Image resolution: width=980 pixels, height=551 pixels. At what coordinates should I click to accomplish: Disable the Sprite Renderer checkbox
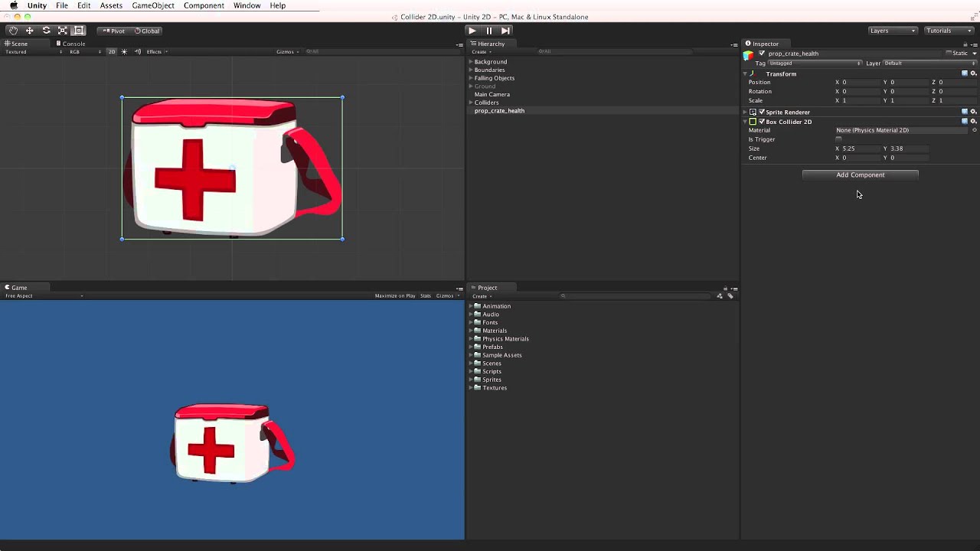762,112
